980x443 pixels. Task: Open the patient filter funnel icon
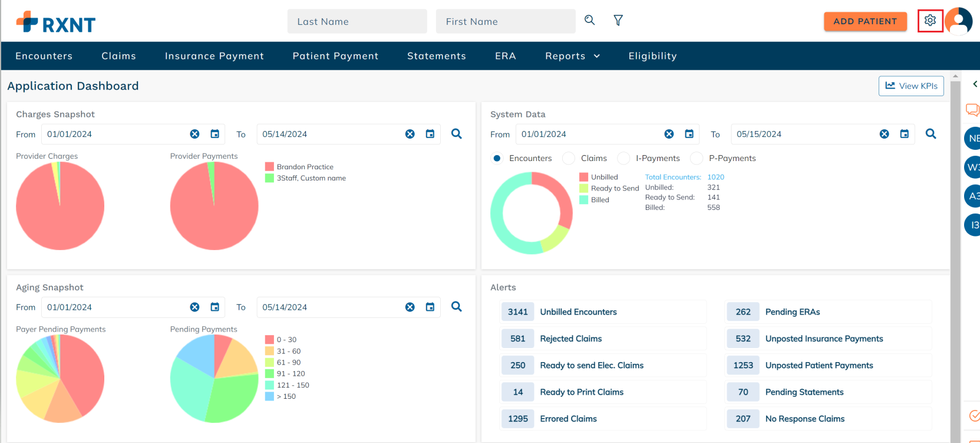(618, 21)
